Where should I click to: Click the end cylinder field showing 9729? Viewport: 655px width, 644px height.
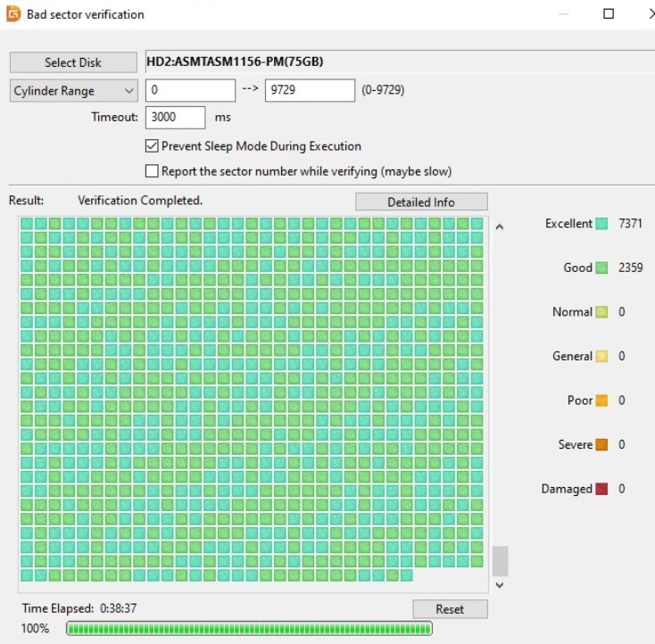pos(310,90)
